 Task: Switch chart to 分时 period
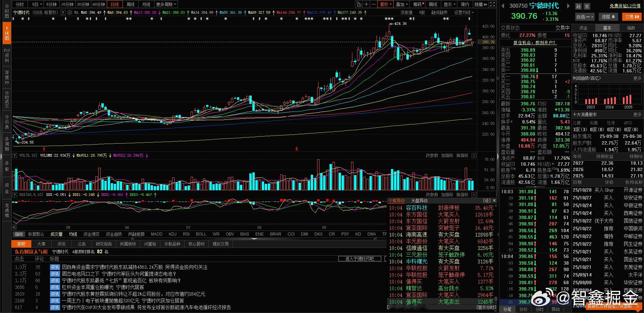coord(20,4)
